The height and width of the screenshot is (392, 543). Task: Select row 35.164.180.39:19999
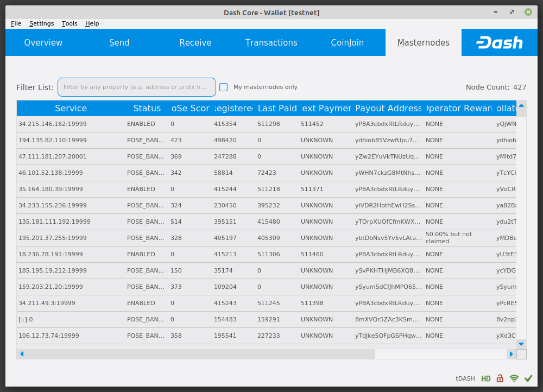266,189
